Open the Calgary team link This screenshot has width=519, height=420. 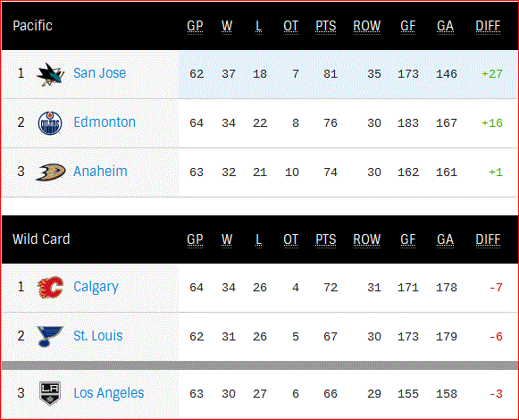click(96, 287)
